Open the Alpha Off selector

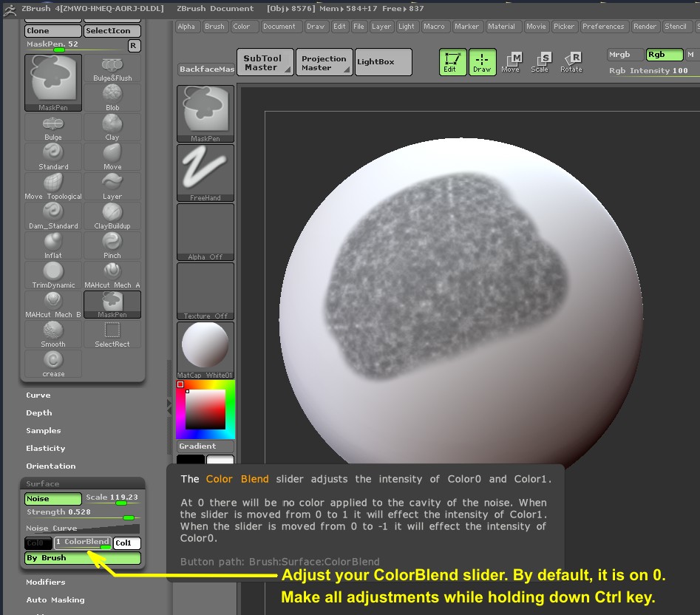tap(205, 232)
